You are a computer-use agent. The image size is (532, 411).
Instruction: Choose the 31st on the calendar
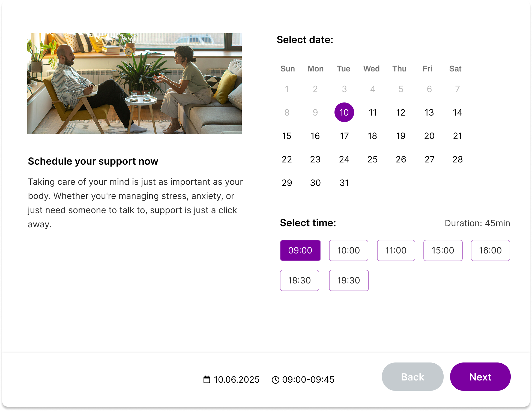pos(344,183)
